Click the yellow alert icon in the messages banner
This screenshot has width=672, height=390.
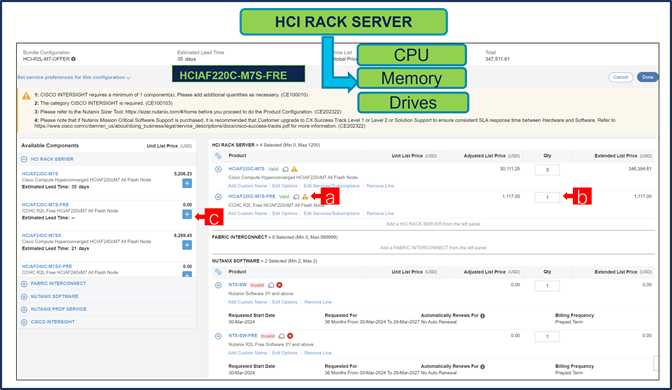tap(26, 96)
